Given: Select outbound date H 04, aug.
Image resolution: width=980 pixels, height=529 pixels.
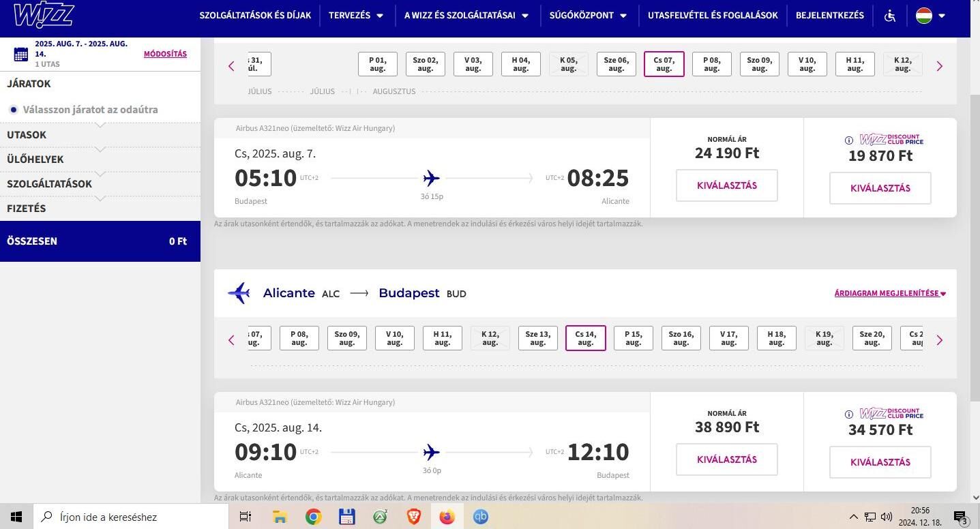Looking at the screenshot, I should coord(521,64).
